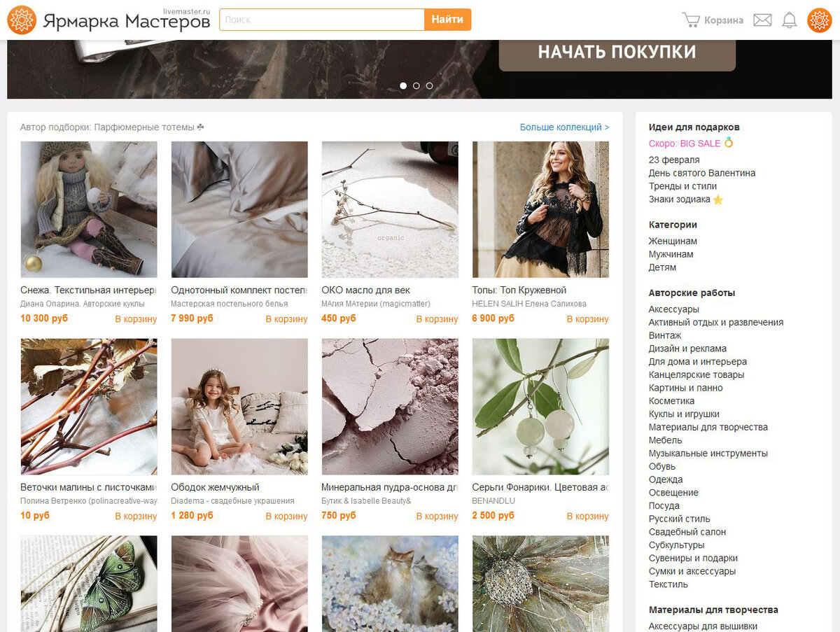Open the Сумки и аксессуары category
The width and height of the screenshot is (840, 632).
pyautogui.click(x=692, y=571)
